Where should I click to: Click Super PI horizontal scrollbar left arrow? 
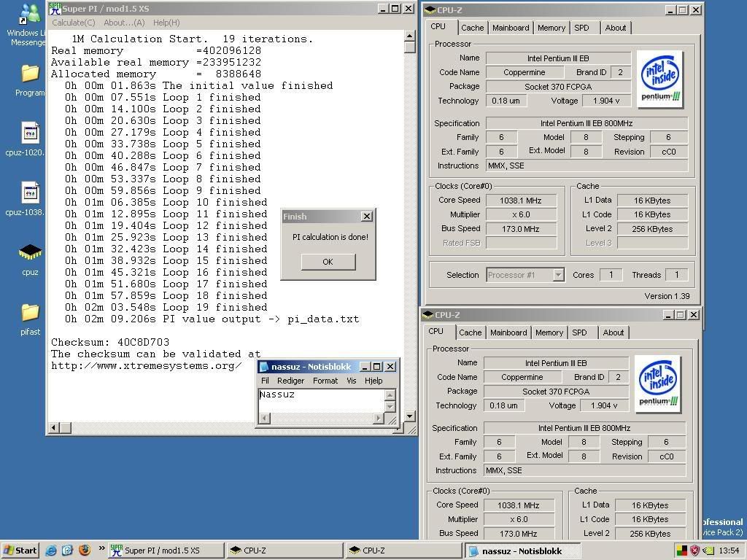[54, 427]
